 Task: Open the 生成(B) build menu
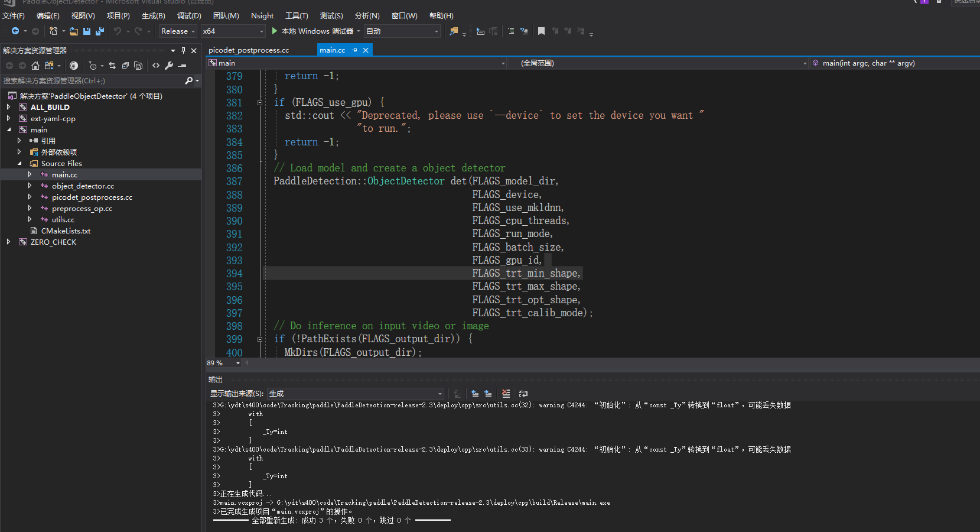153,15
